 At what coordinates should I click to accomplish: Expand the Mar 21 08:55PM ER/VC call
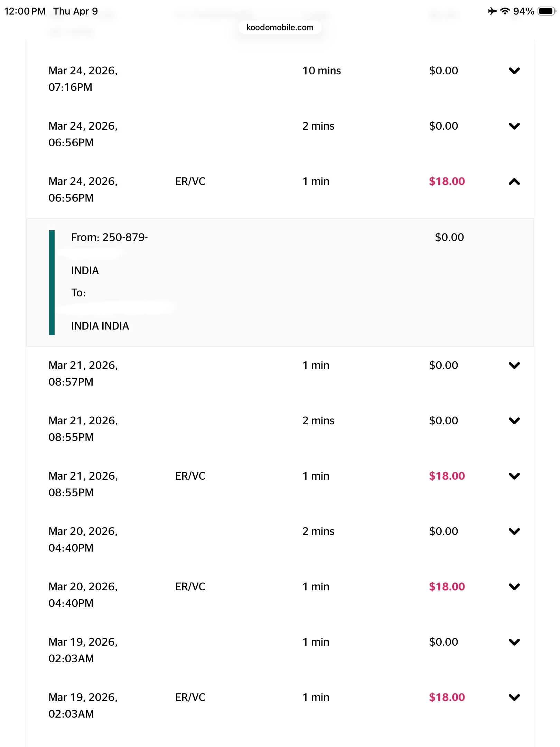514,476
